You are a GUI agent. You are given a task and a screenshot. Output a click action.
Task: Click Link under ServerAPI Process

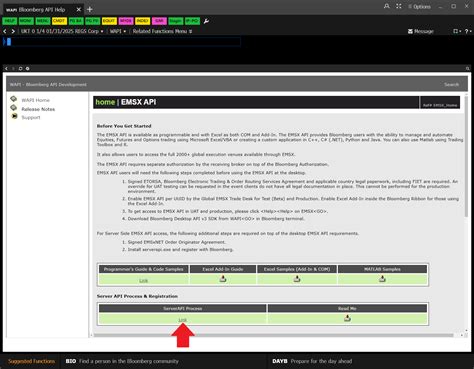coord(183,320)
